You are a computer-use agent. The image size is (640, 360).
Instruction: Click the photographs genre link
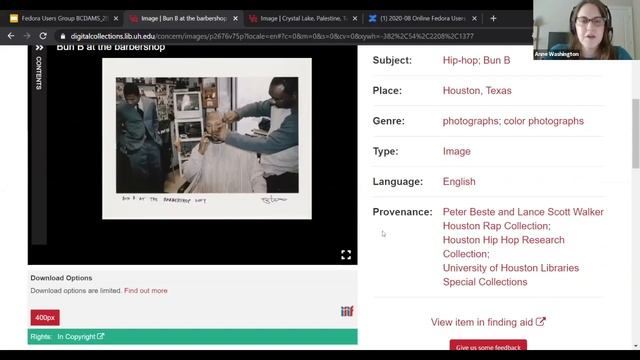471,121
